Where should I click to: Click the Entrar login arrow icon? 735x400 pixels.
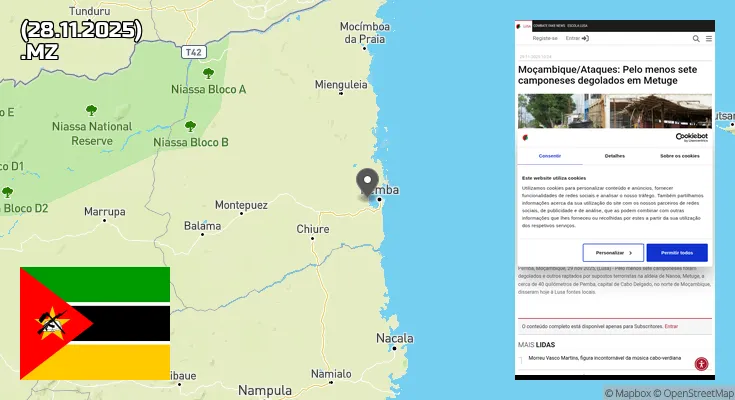(585, 38)
